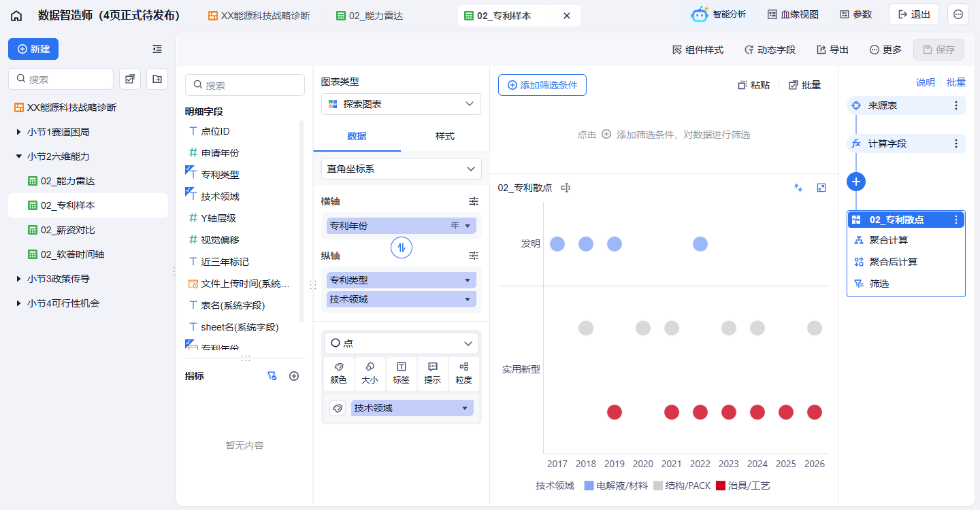
Task: Select the 近三年标记 field
Action: pos(225,262)
